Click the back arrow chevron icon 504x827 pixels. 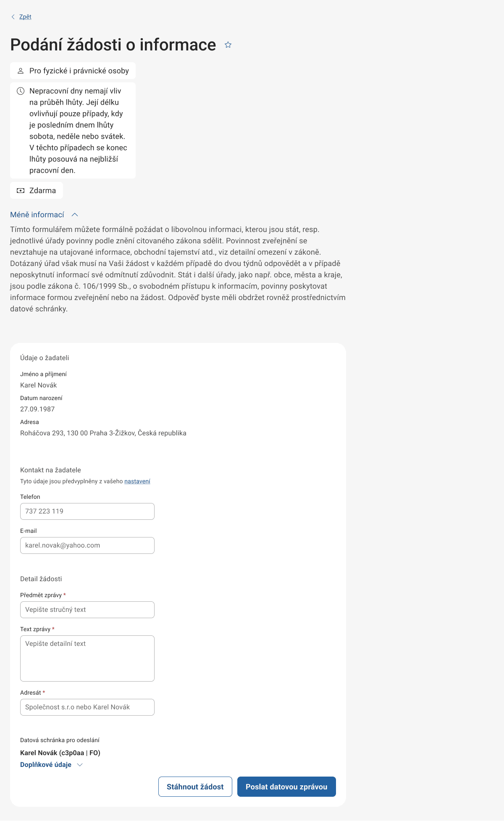[x=13, y=17]
